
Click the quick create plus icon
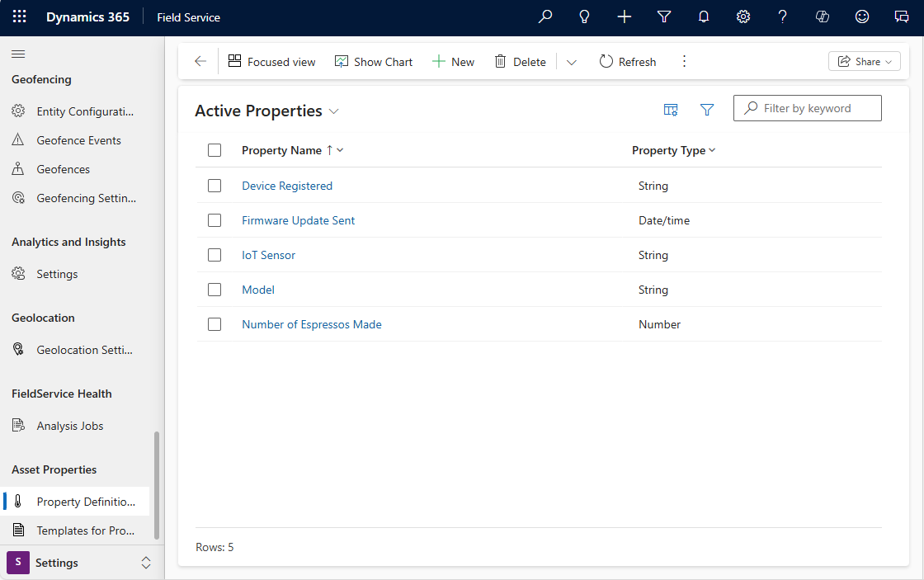coord(624,17)
